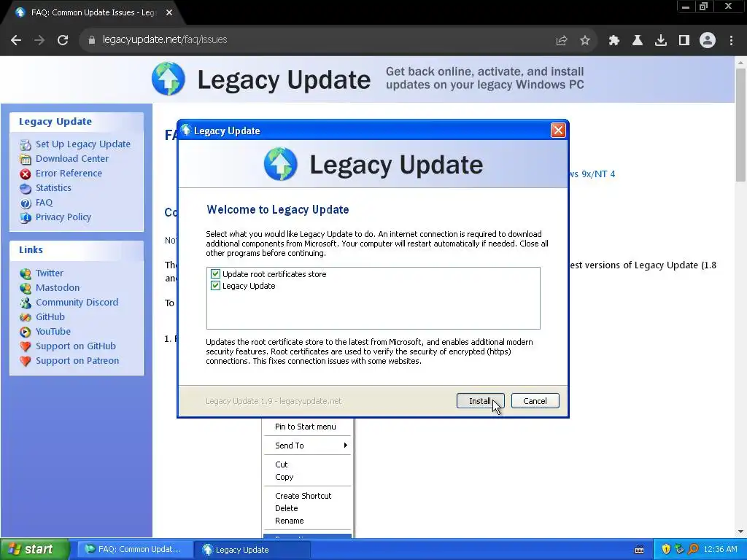The height and width of the screenshot is (560, 747).
Task: Click the red Error Reference icon
Action: [26, 174]
